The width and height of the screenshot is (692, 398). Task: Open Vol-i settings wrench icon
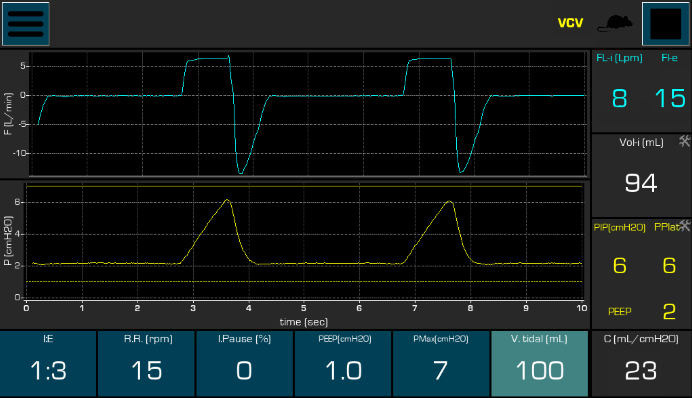pyautogui.click(x=684, y=141)
